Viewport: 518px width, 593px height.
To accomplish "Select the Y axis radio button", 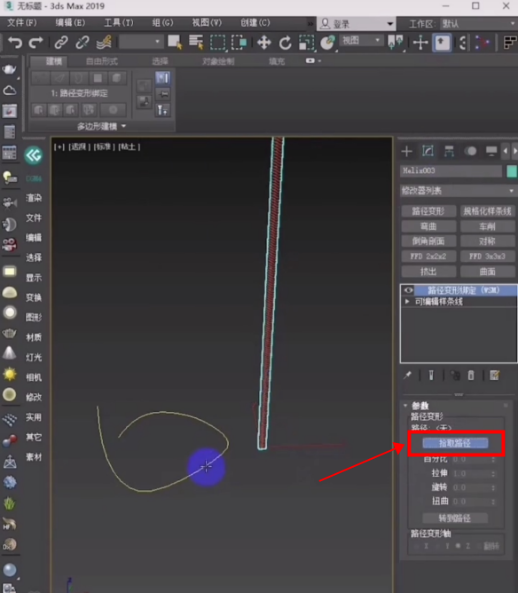I will [x=437, y=546].
